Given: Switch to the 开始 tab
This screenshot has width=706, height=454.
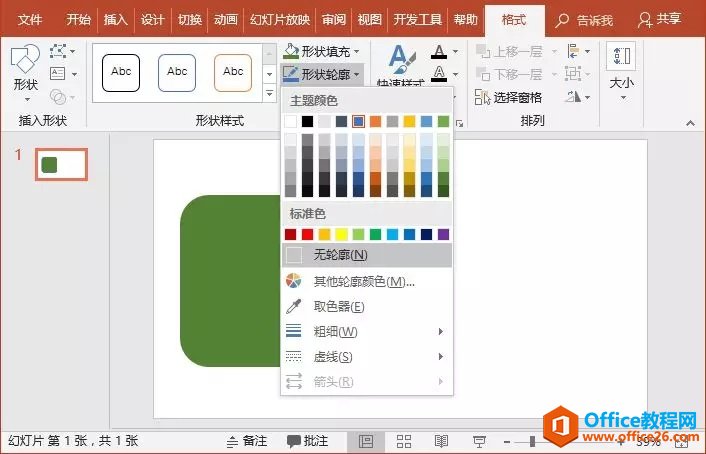Looking at the screenshot, I should tap(78, 20).
